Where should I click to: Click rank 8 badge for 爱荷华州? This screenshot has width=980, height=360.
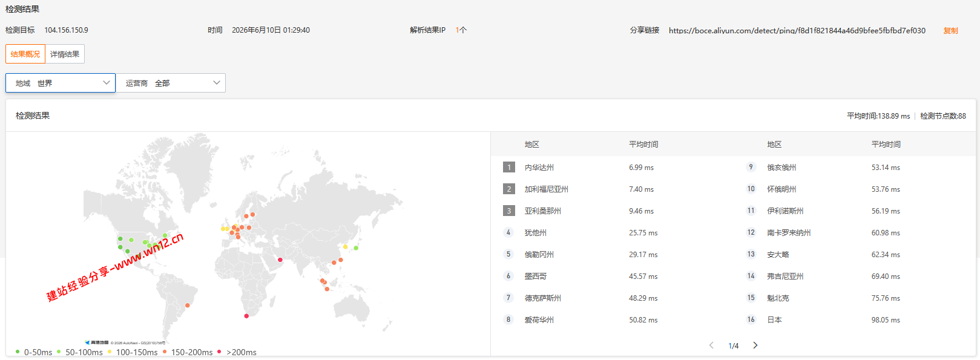[508, 319]
